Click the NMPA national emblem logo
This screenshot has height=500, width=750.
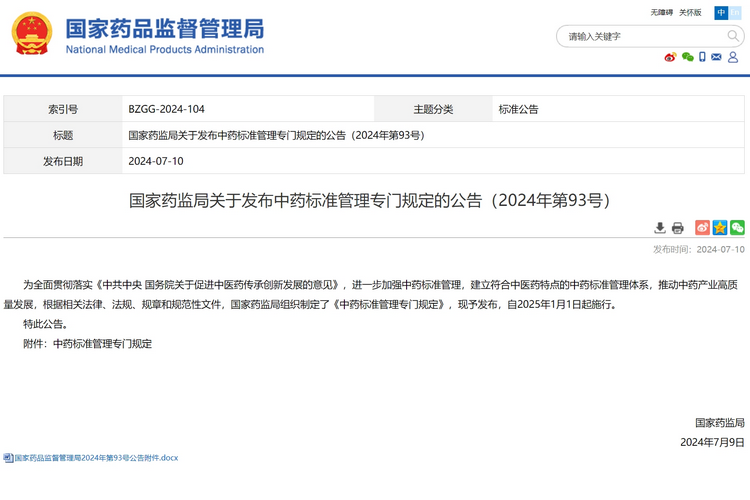pyautogui.click(x=31, y=34)
